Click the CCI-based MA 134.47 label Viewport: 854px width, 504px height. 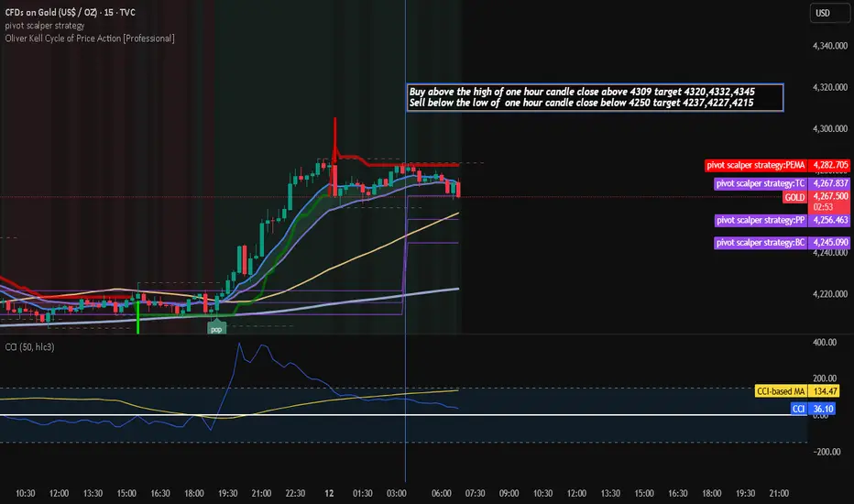797,391
